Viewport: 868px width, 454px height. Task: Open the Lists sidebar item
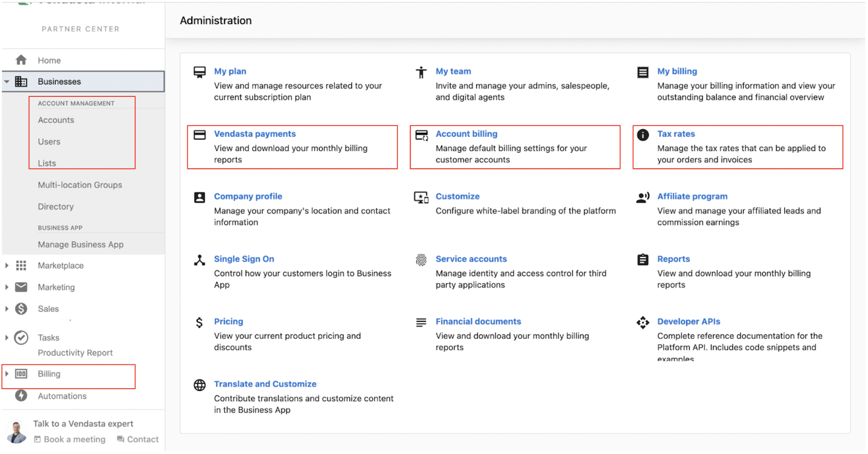click(47, 163)
